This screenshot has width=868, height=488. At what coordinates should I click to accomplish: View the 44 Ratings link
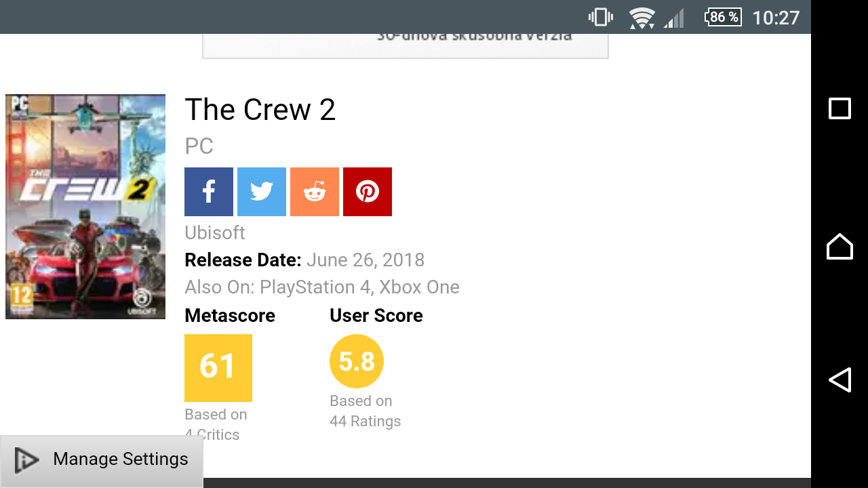[365, 422]
